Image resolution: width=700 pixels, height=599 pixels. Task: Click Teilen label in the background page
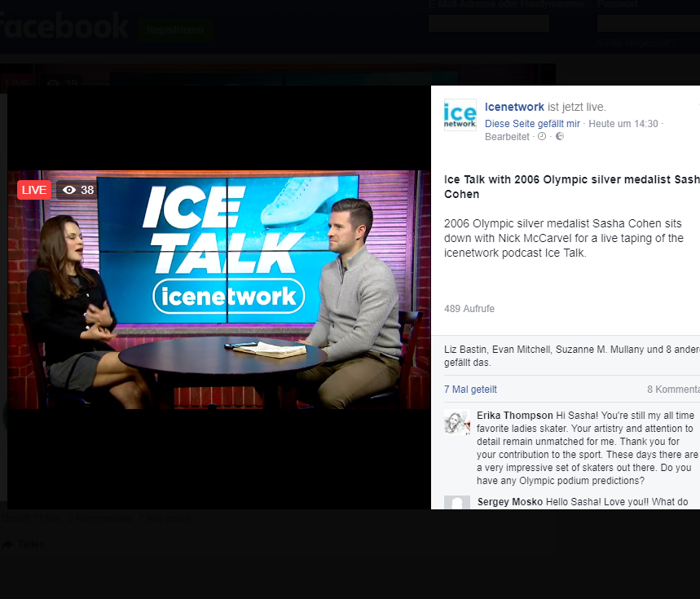click(x=31, y=544)
